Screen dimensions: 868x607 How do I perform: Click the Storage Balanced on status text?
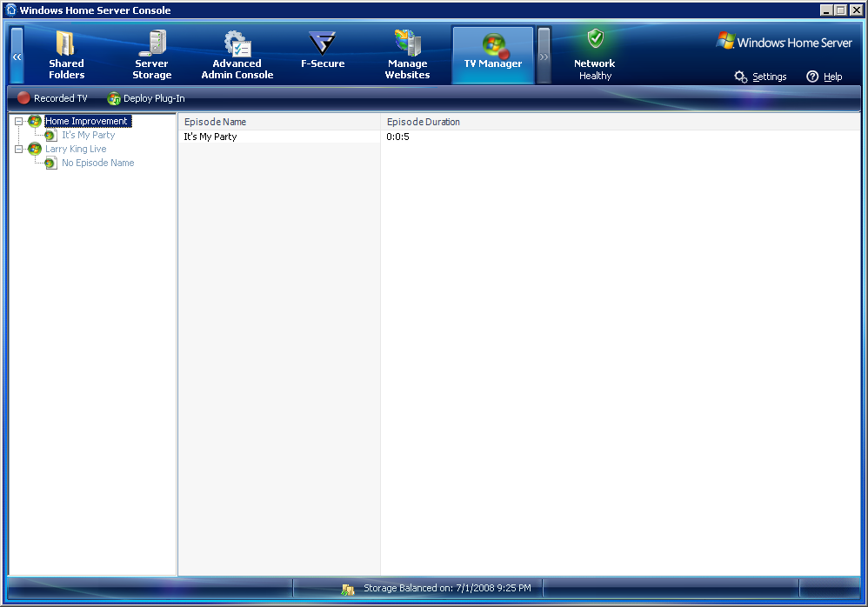coord(447,588)
